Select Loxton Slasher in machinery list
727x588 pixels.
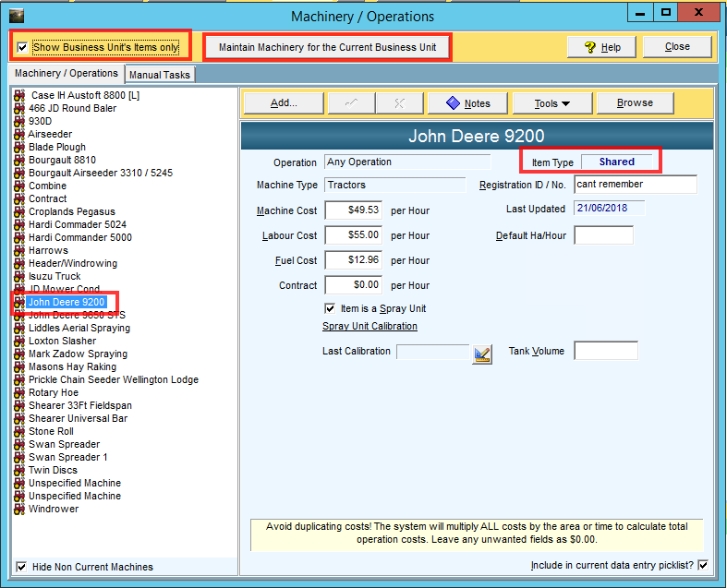click(62, 341)
